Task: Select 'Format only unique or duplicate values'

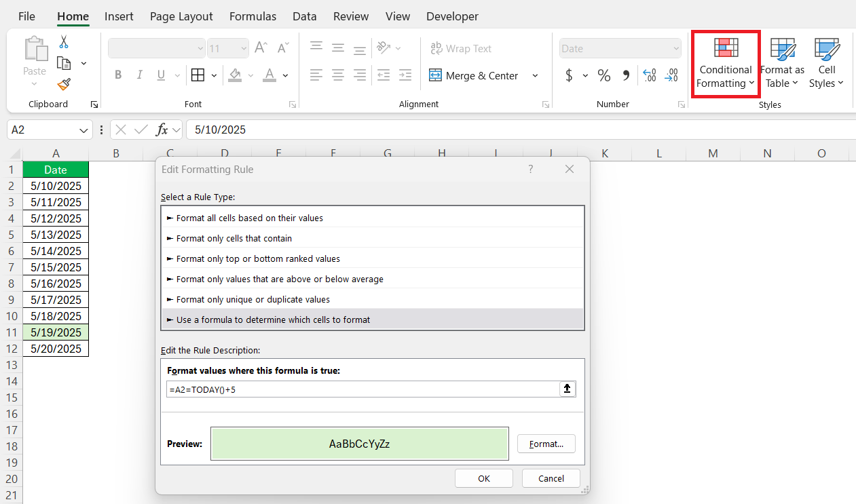Action: click(373, 299)
